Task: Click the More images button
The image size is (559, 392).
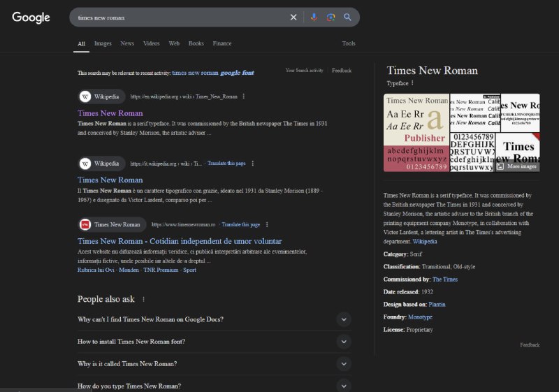Action: tap(518, 166)
